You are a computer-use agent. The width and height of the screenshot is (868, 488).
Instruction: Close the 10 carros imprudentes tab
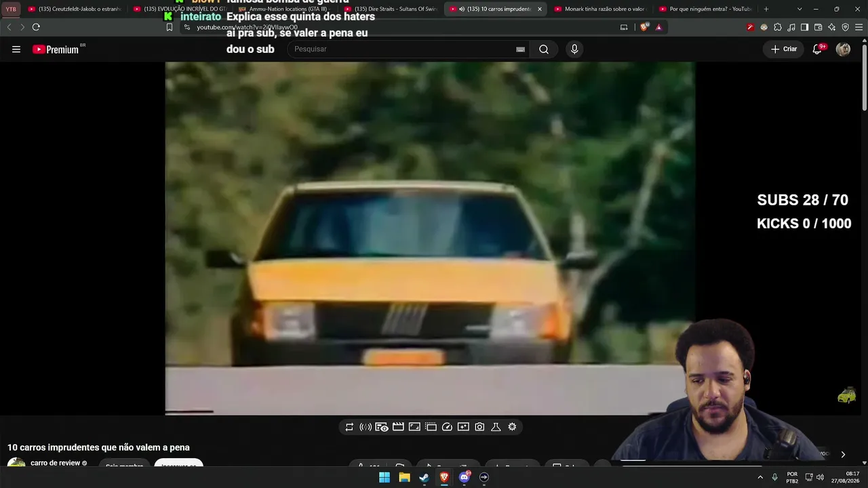pyautogui.click(x=540, y=9)
